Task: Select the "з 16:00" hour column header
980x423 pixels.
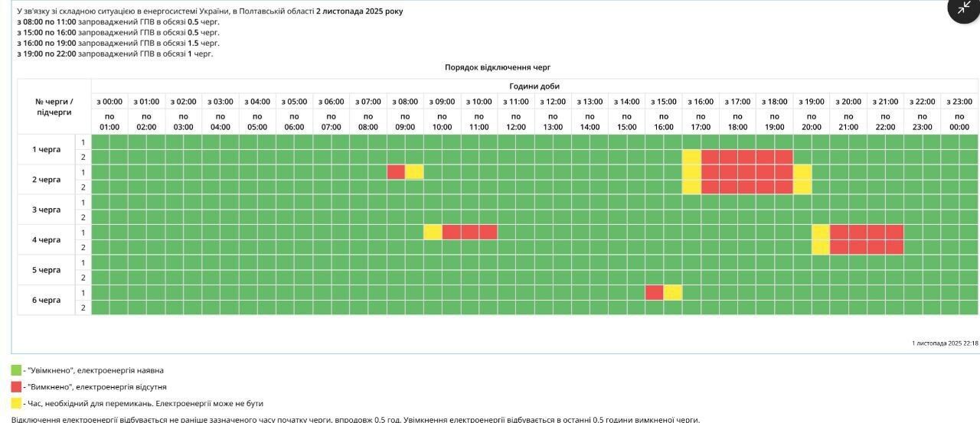Action: click(701, 101)
